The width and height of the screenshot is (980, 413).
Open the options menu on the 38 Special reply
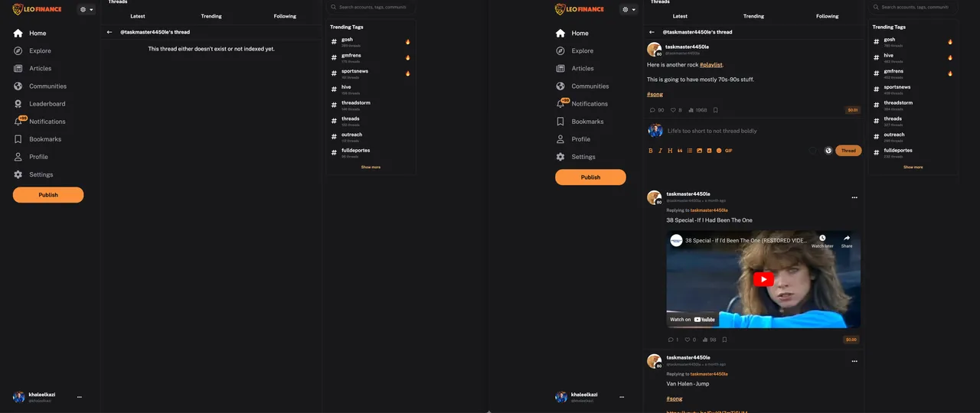[854, 197]
